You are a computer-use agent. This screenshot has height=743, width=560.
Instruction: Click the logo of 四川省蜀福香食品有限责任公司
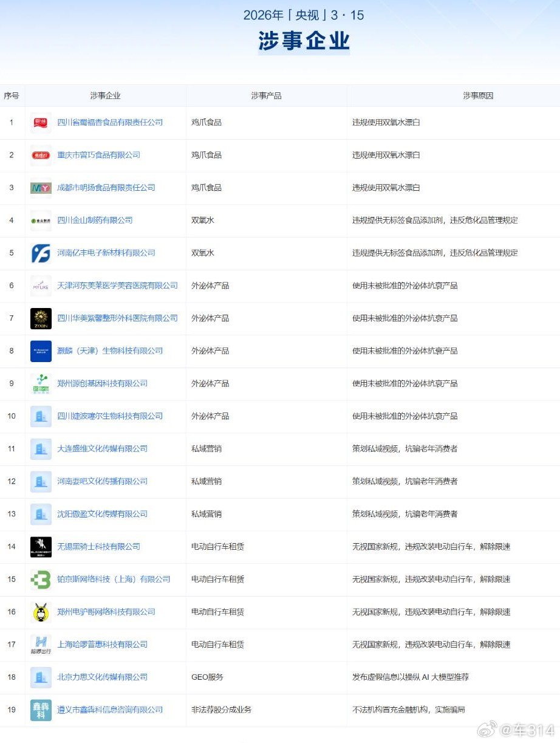[x=41, y=123]
